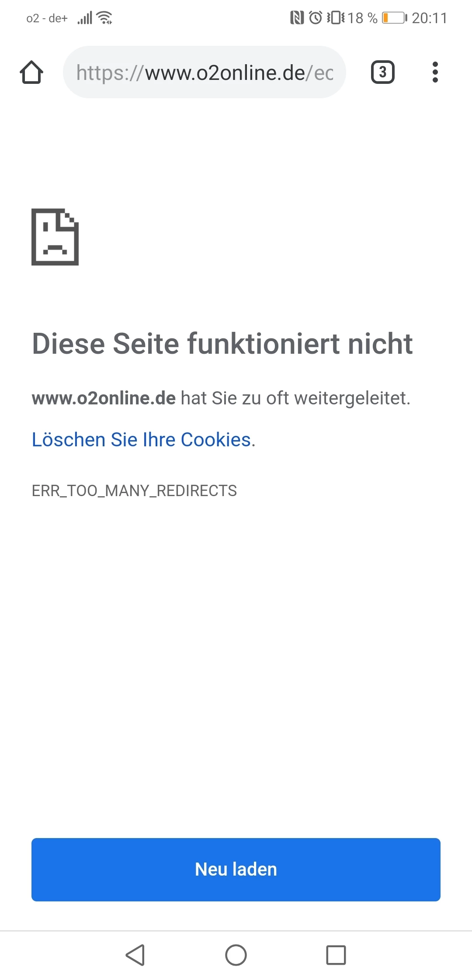Tap the vibrate mode status icon
The height and width of the screenshot is (980, 472).
point(336,18)
